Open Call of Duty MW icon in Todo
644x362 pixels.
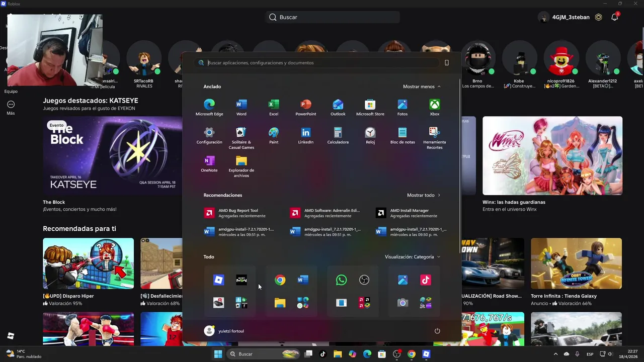242,280
